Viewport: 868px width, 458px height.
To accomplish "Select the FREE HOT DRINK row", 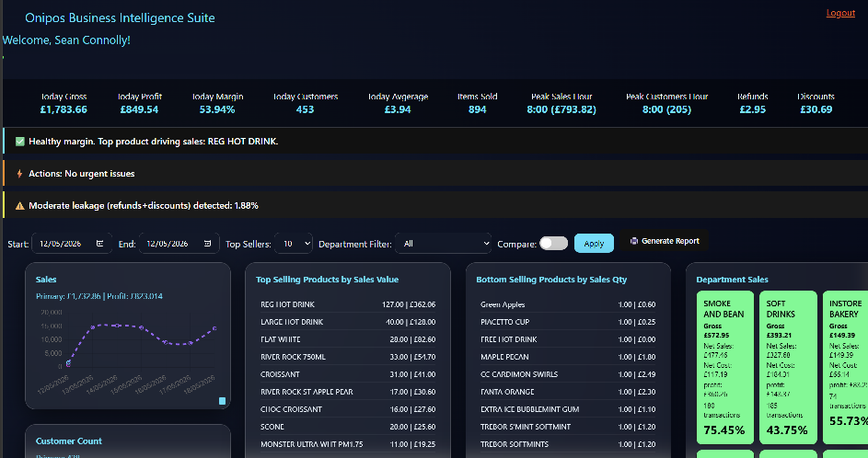I will click(568, 339).
